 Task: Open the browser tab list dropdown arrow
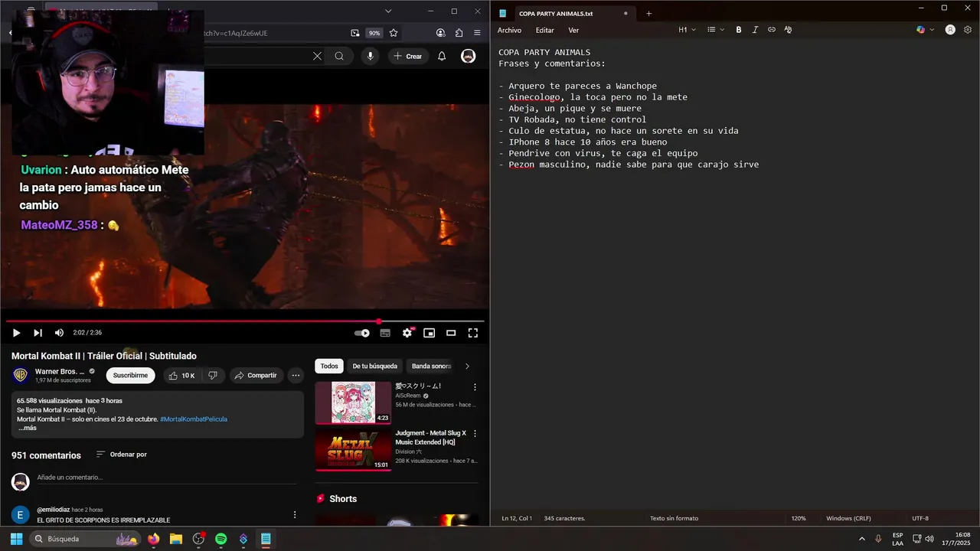point(388,11)
